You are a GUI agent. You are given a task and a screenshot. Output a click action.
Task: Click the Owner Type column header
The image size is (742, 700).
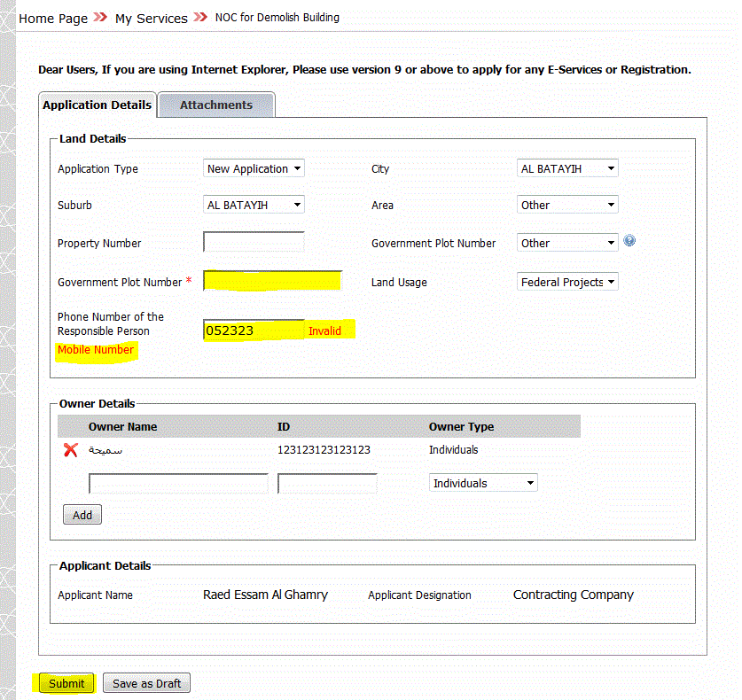pyautogui.click(x=461, y=426)
